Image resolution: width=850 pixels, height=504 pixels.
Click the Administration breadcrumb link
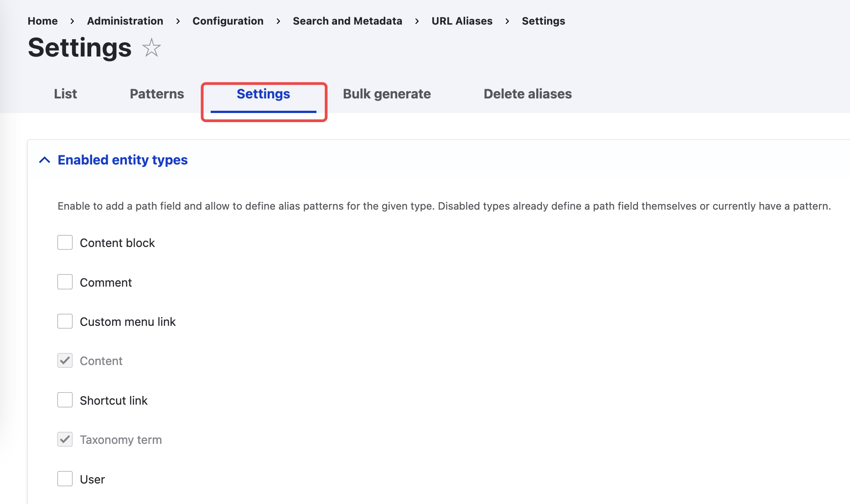pyautogui.click(x=125, y=21)
